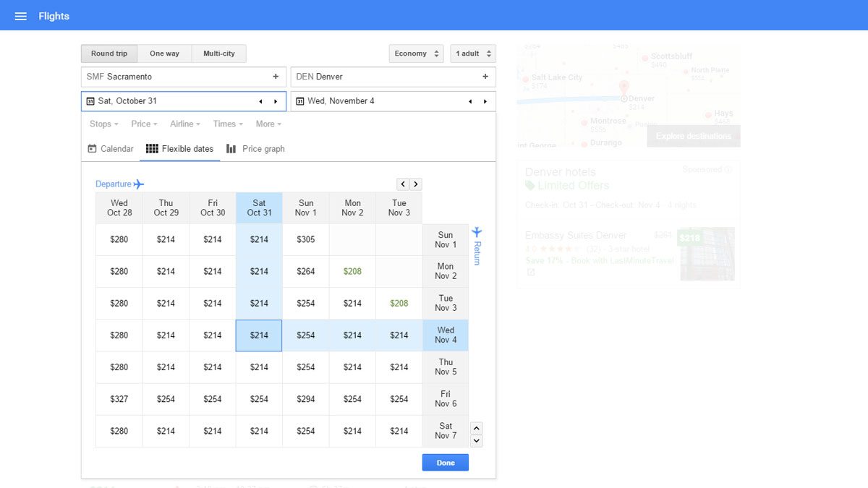Advance return date to next day
Image resolution: width=868 pixels, height=488 pixels.
click(485, 102)
